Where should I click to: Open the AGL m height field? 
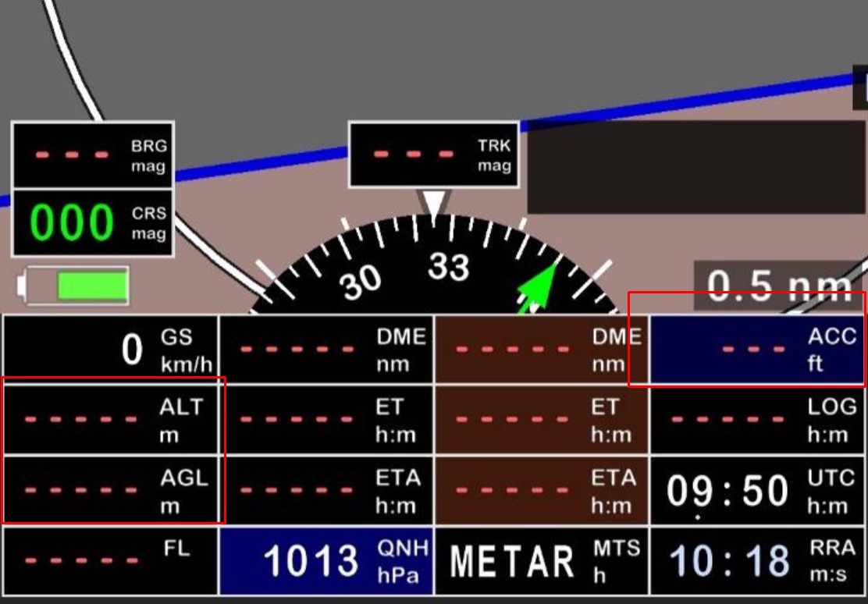(111, 490)
